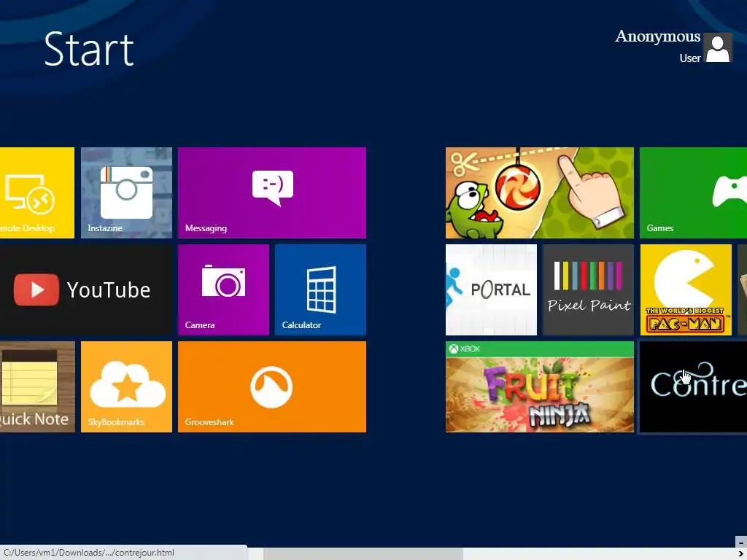The image size is (747, 560).
Task: Click the Anonymous user avatar picture
Action: click(x=718, y=47)
